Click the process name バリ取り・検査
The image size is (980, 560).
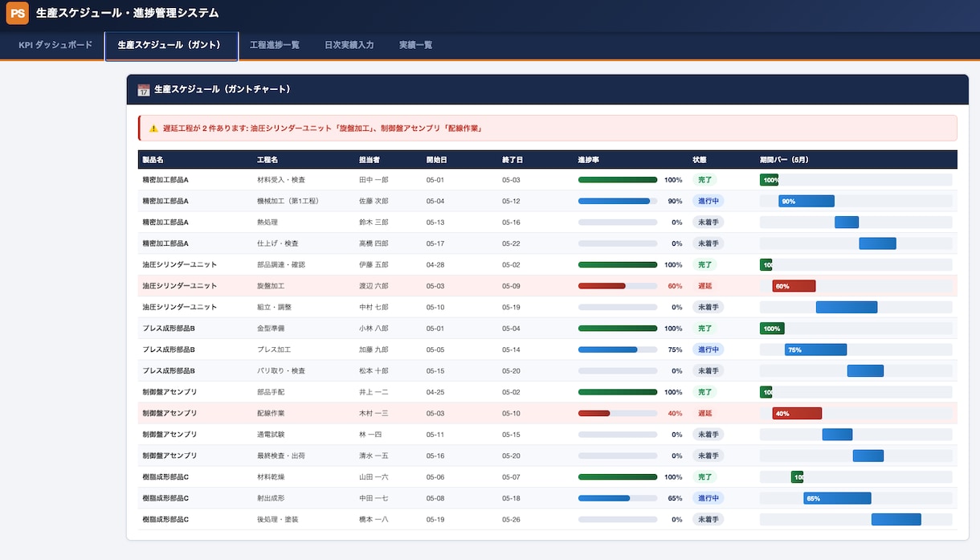point(281,371)
